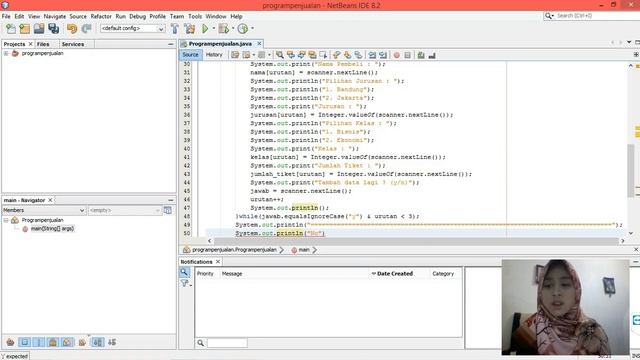Click the Debug Project icon
640x360 pixels.
(223, 29)
